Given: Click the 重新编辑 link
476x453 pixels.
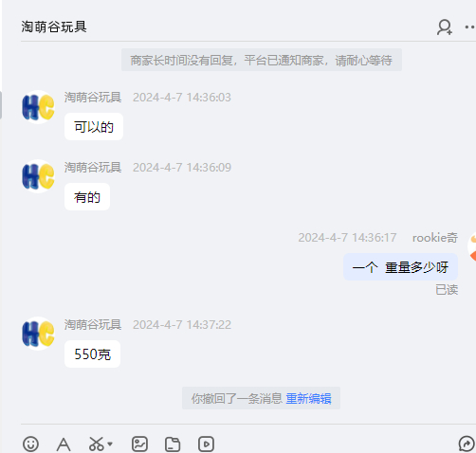Looking at the screenshot, I should pyautogui.click(x=308, y=398).
